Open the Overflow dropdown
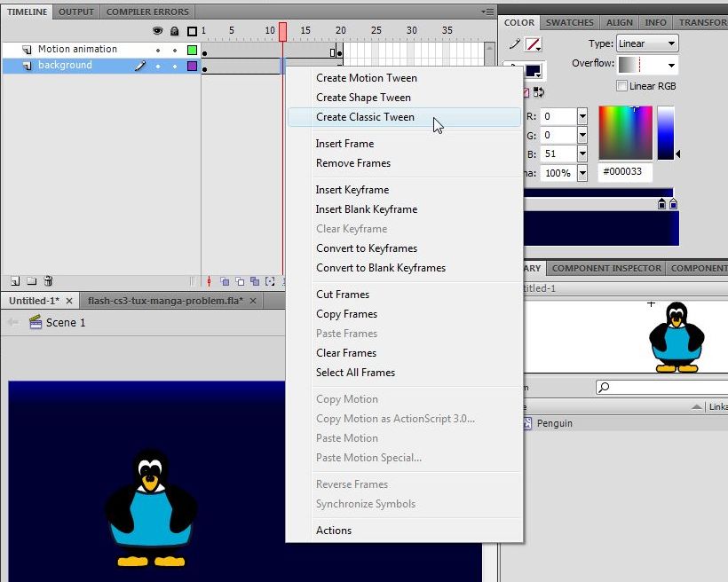Image resolution: width=728 pixels, height=582 pixels. [647, 65]
